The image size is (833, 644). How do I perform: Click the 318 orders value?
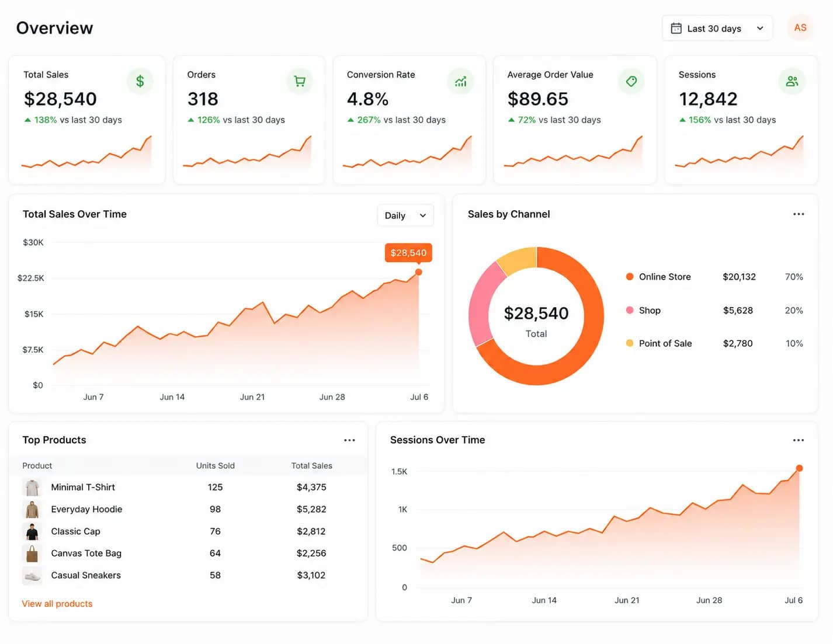click(203, 99)
